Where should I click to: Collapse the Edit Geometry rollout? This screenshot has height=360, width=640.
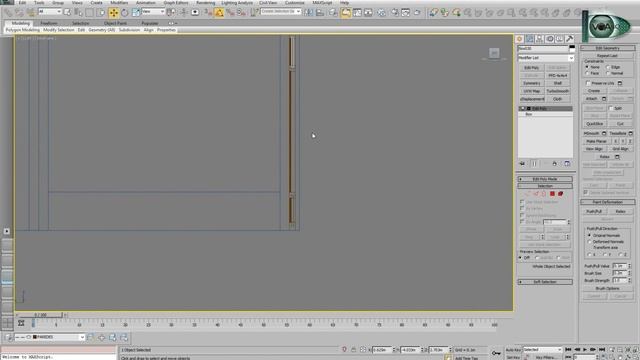click(x=607, y=48)
